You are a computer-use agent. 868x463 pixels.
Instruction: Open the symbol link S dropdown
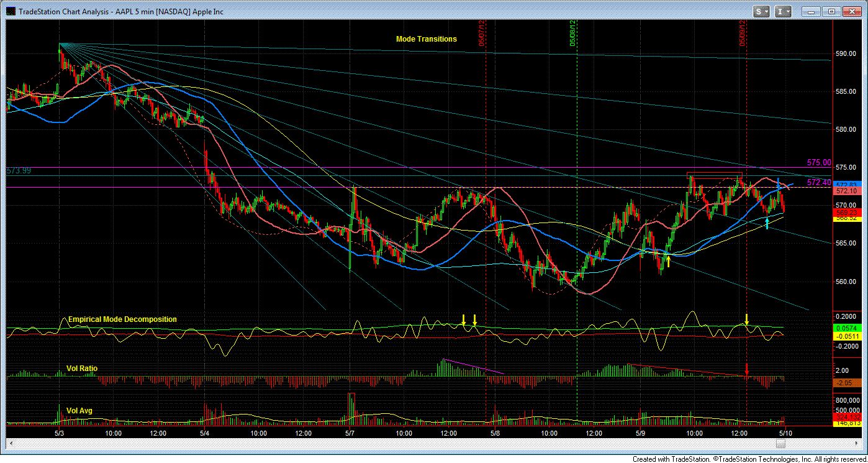coord(761,11)
